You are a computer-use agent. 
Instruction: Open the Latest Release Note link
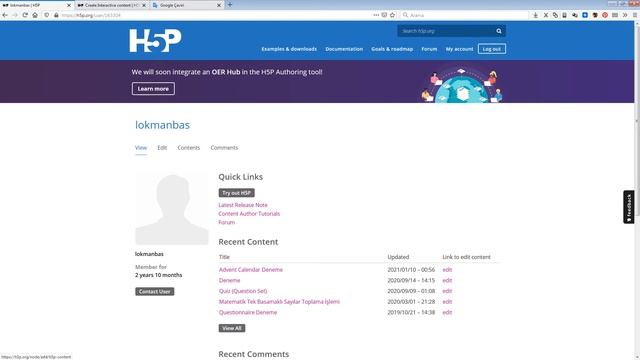243,205
